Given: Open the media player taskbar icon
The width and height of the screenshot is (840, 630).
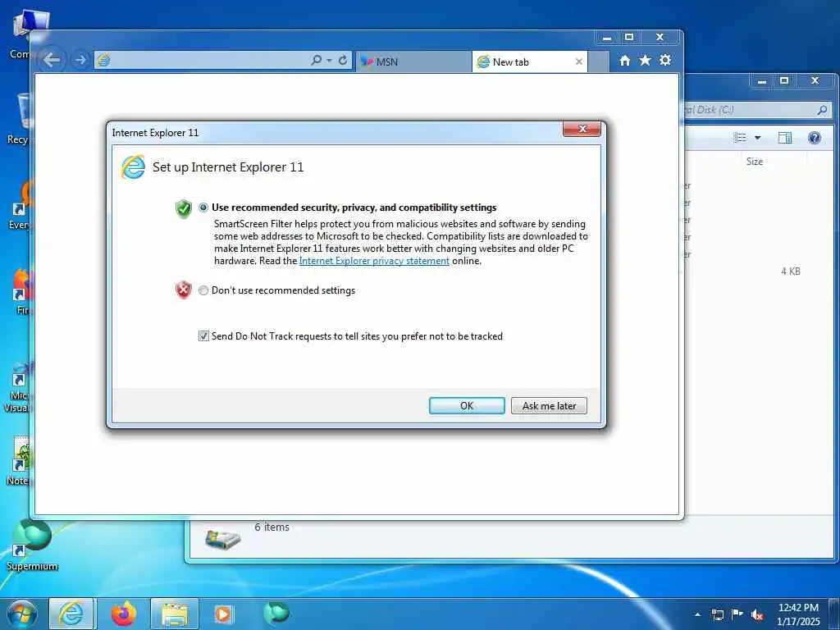Looking at the screenshot, I should tap(223, 614).
